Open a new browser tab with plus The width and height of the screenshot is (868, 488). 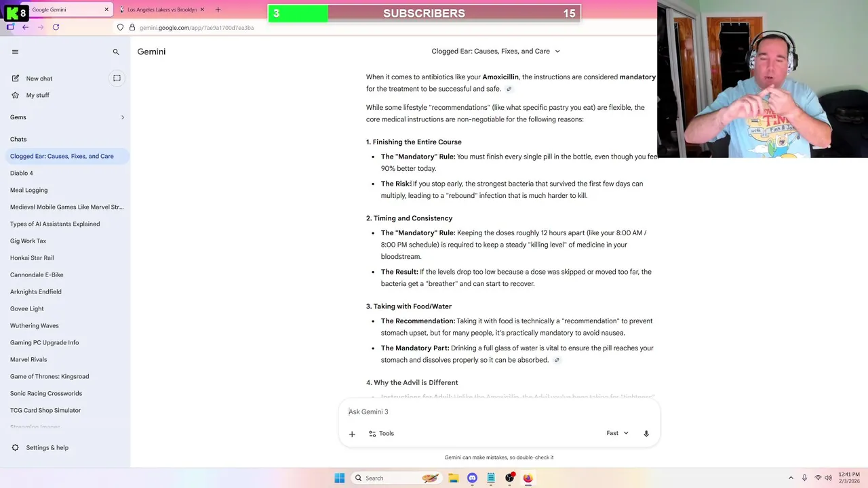(x=218, y=9)
